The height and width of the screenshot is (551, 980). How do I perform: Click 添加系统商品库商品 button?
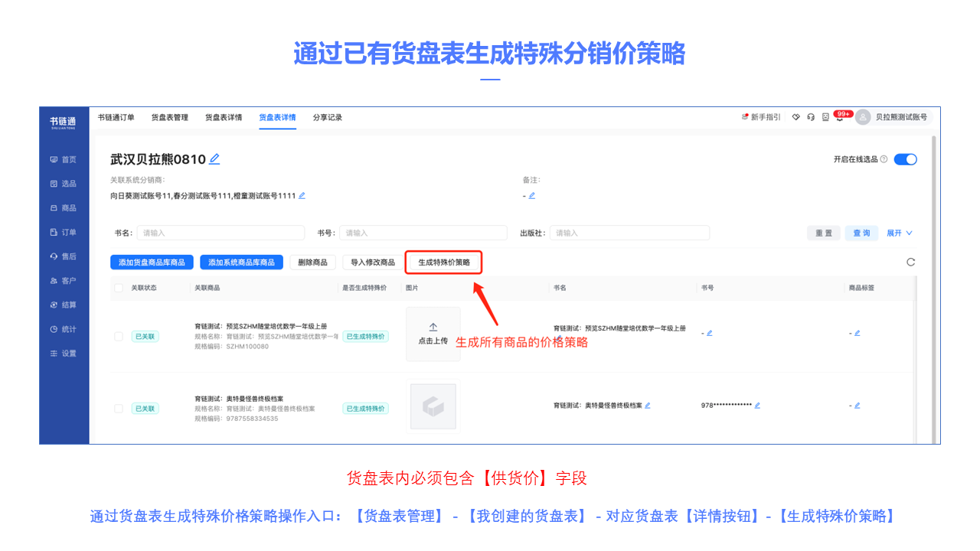[242, 262]
